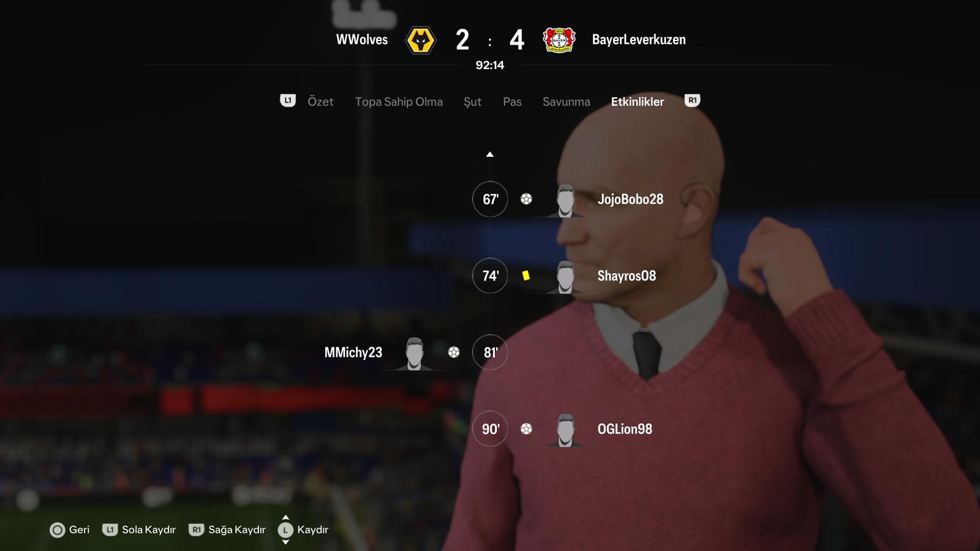This screenshot has height=551, width=980.
Task: Select the OGLion98 player name
Action: tap(625, 429)
